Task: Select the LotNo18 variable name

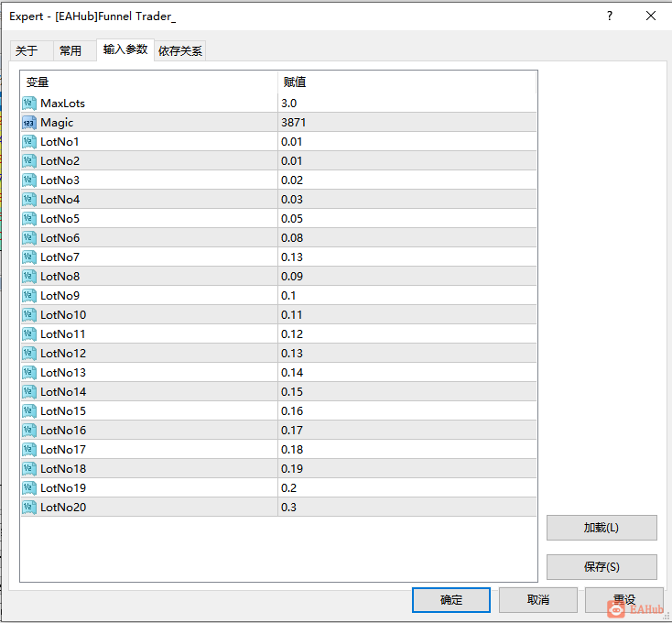Action: [x=63, y=469]
